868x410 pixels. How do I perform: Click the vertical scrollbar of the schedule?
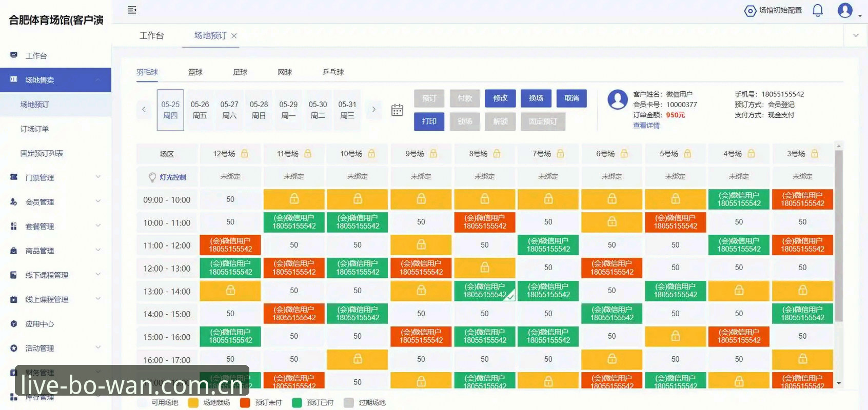tap(839, 236)
